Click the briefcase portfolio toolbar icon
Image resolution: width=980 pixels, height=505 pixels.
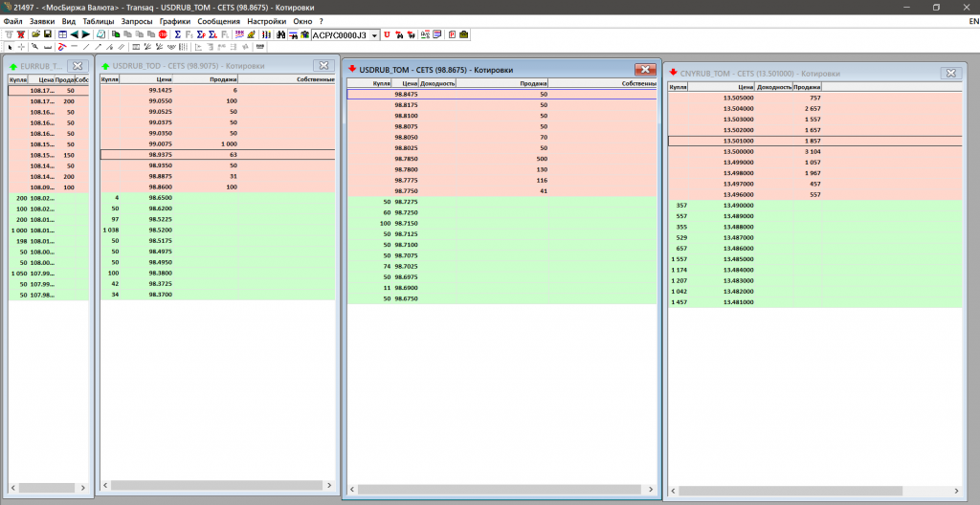464,34
